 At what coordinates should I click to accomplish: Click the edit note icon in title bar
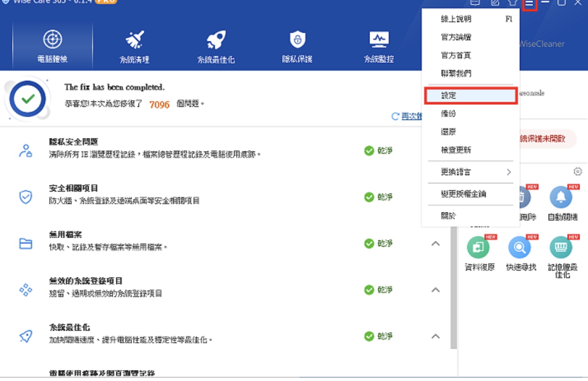[x=495, y=3]
